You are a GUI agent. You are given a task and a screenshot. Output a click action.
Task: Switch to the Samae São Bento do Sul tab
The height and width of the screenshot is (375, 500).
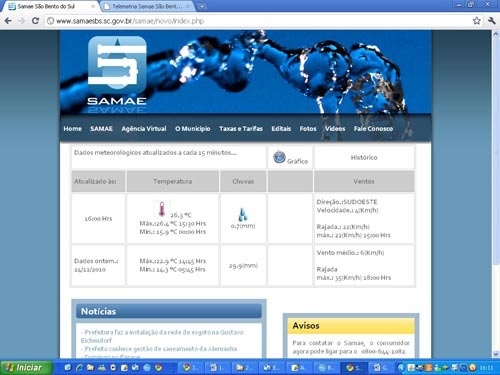click(x=50, y=6)
